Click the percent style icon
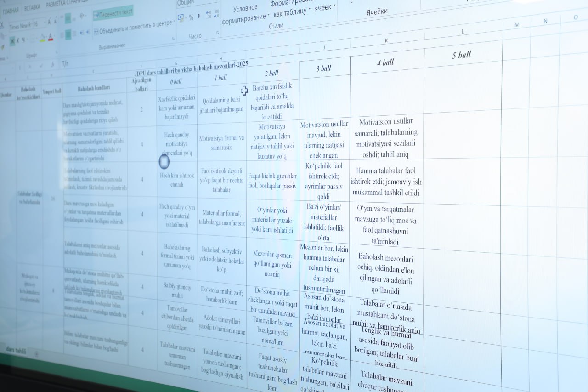The height and width of the screenshot is (392, 588). (x=191, y=18)
